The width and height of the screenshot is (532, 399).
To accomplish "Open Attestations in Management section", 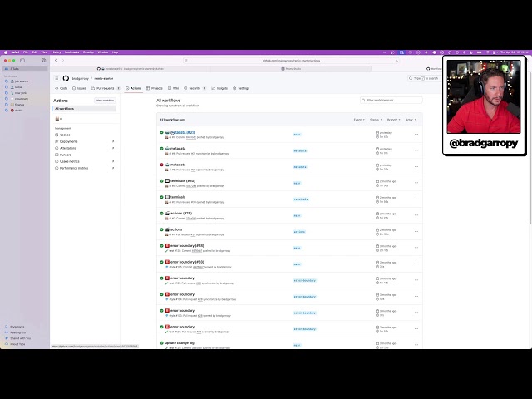I will pos(84,148).
